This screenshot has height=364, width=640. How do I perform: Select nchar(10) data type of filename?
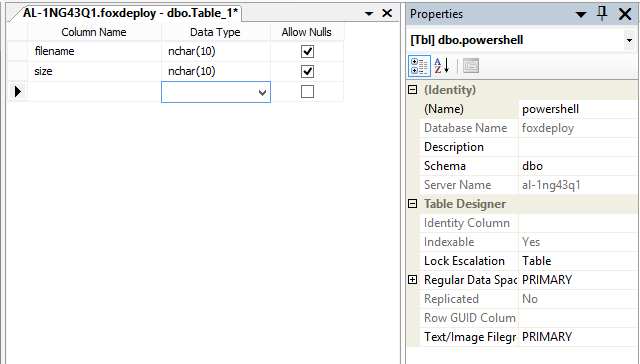pos(216,51)
